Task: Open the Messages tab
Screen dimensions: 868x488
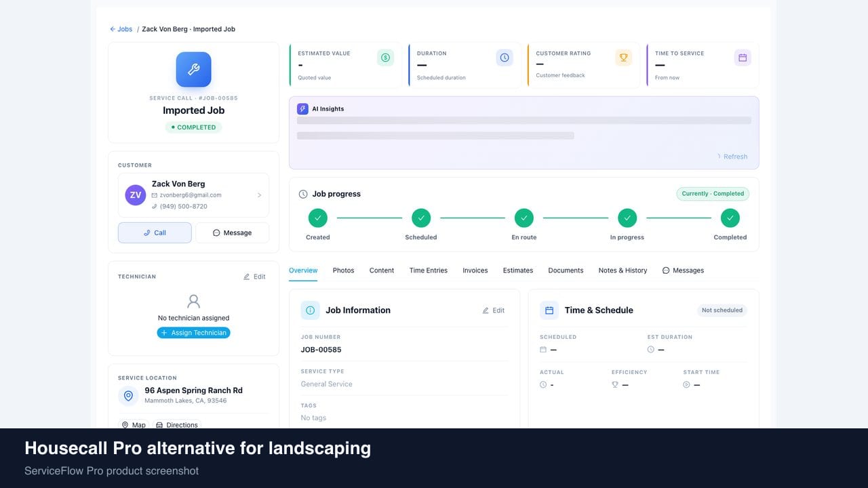Action: [x=683, y=270]
